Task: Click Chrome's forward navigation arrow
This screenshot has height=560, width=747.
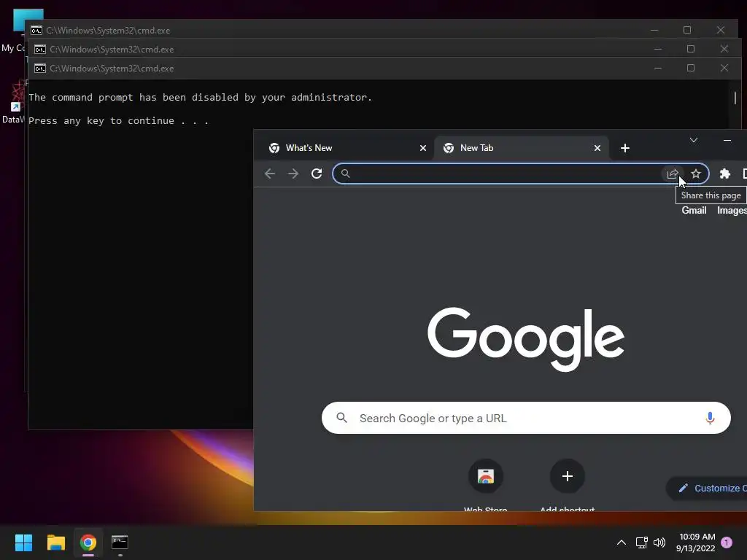Action: pos(293,174)
